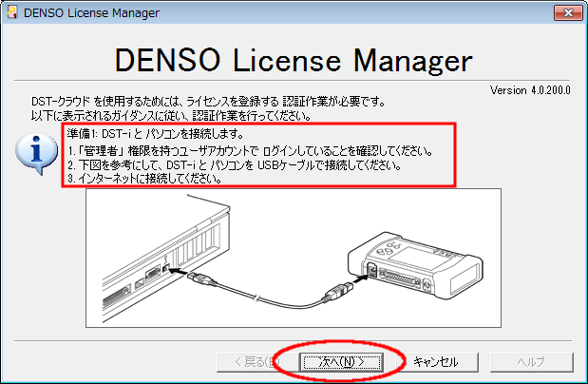
Task: Click step 2 about USBケーブル connection
Action: (235, 164)
